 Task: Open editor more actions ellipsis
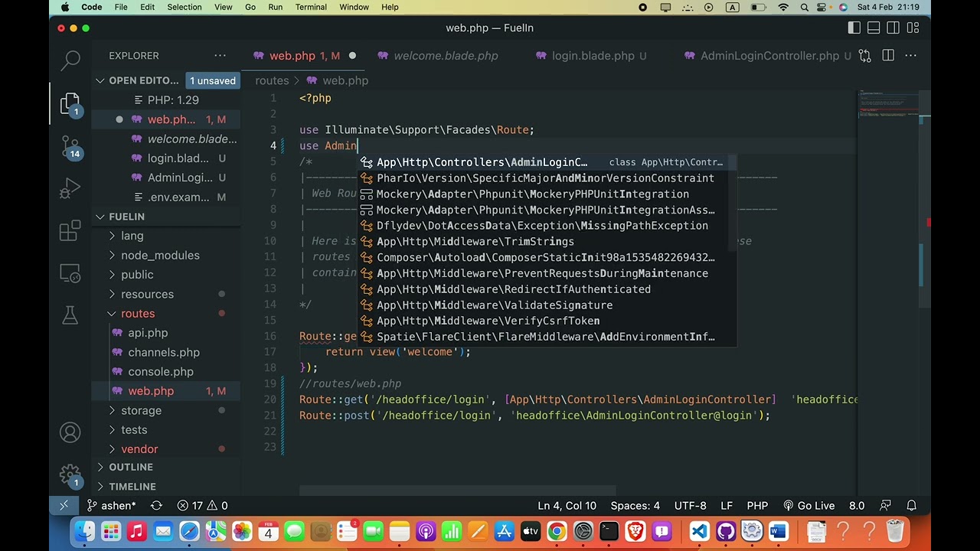911,56
